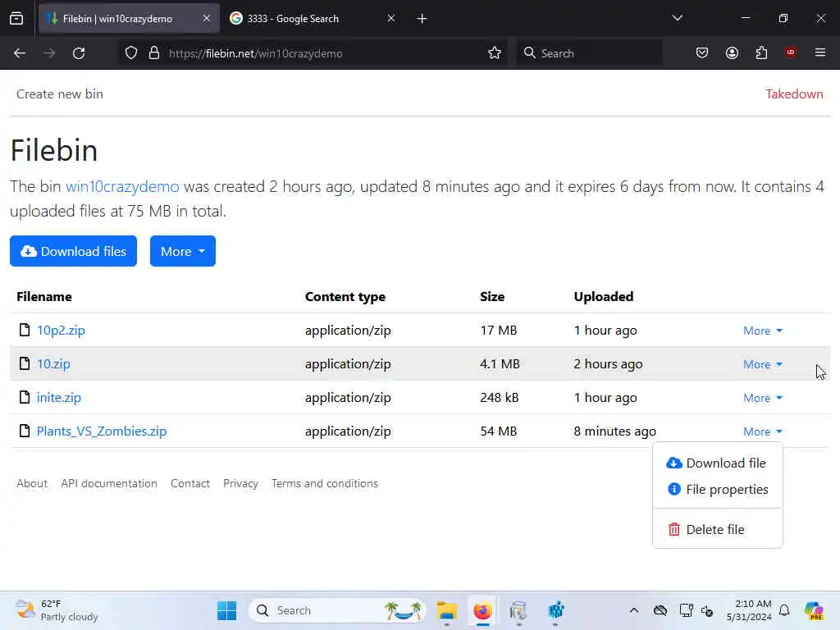Open the Plants_VS_Zombies.zip file link
The image size is (840, 630).
tap(101, 431)
